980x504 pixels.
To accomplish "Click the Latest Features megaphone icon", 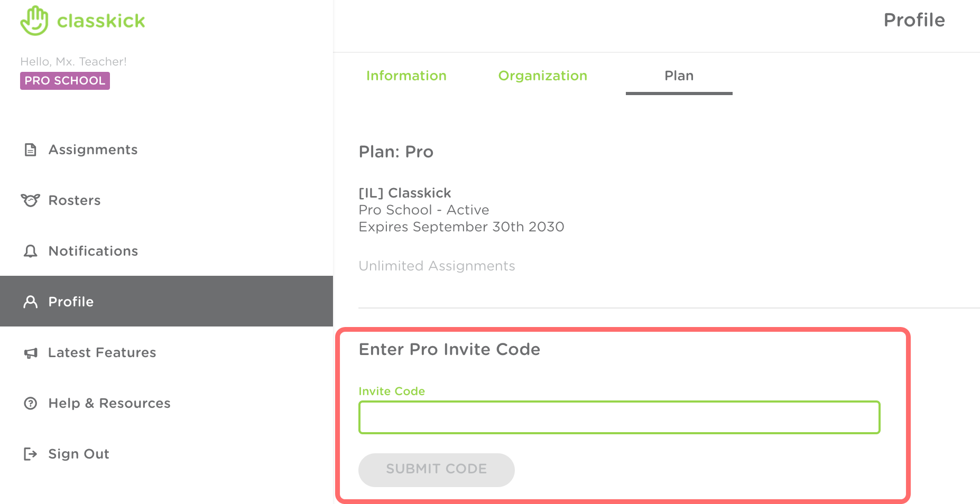I will tap(31, 353).
